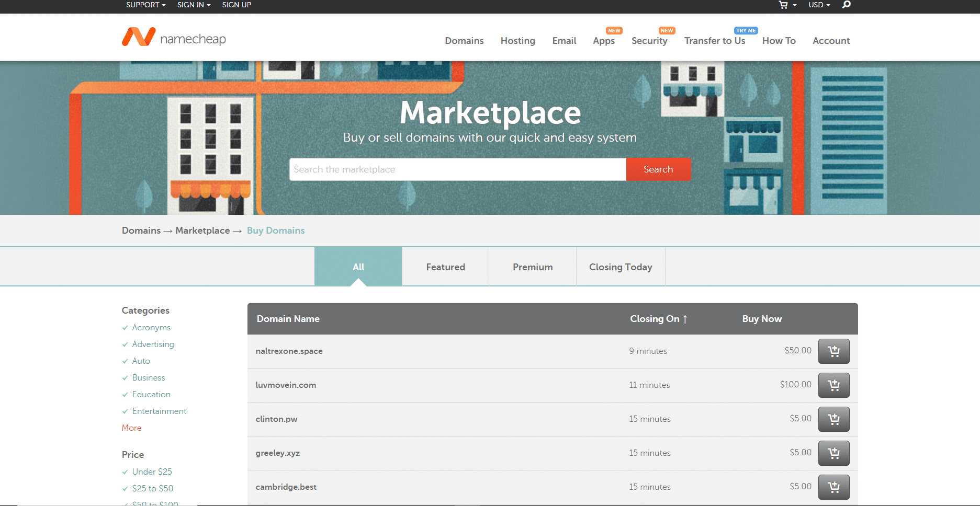The width and height of the screenshot is (980, 506).
Task: Toggle the Acronyms category filter
Action: click(x=147, y=328)
